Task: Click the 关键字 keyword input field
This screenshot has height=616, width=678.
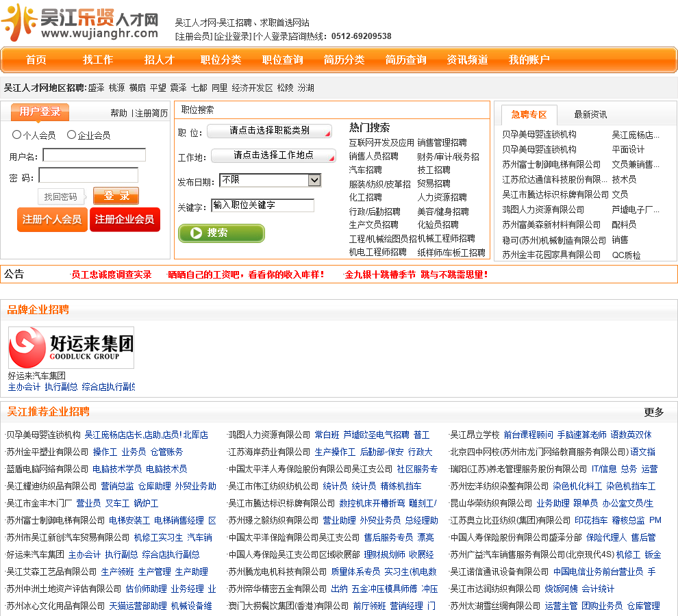Action: coord(263,205)
